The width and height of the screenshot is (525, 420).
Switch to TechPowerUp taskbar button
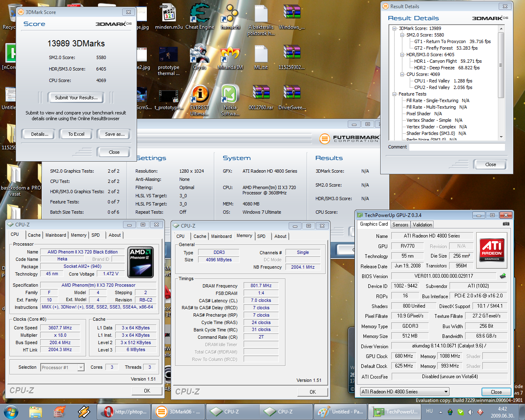[x=394, y=411]
